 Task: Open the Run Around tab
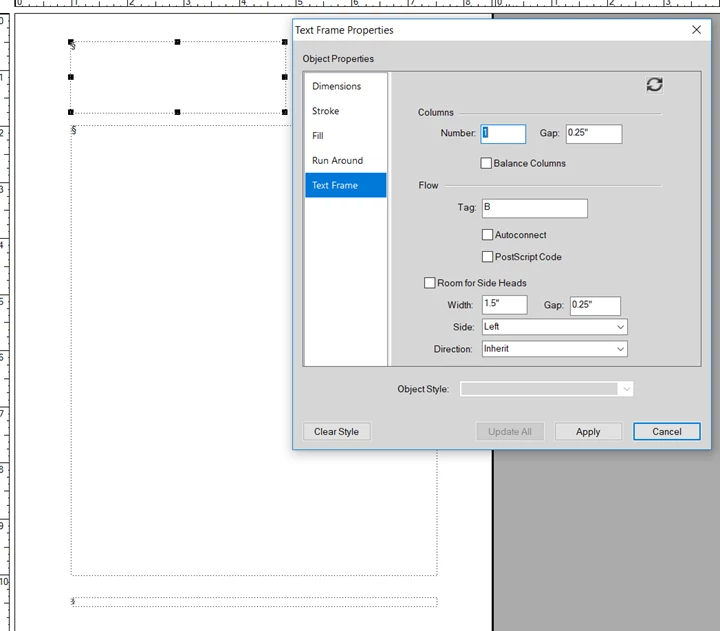coord(345,161)
